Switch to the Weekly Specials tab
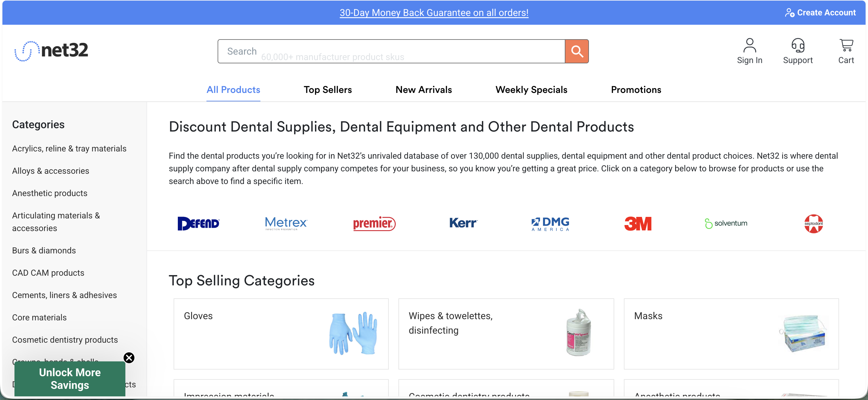Screen dimensions: 868x400 (x=531, y=90)
